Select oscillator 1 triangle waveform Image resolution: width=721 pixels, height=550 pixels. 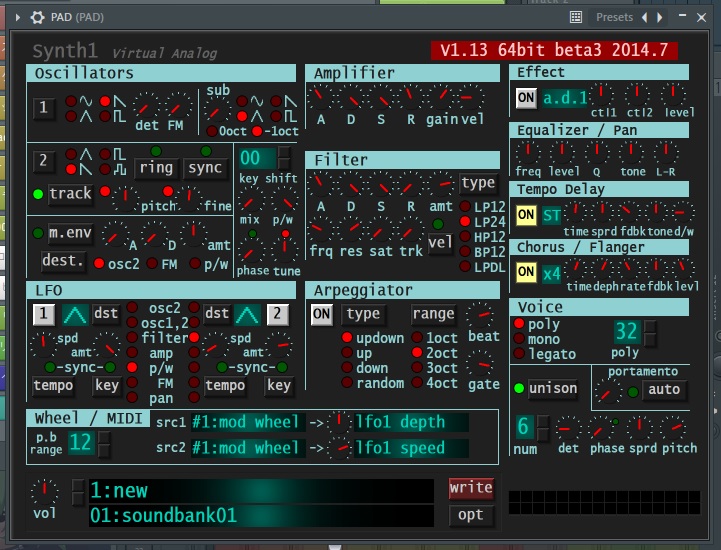click(71, 116)
